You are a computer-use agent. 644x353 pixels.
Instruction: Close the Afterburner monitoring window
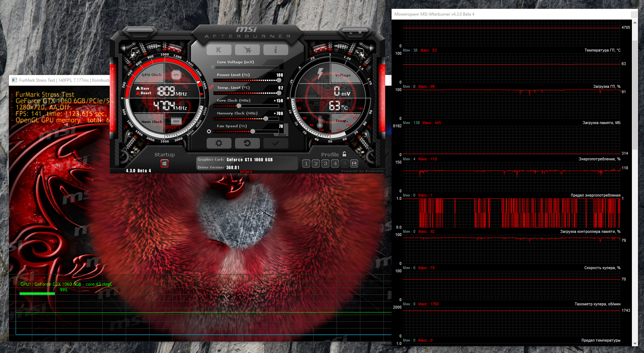click(634, 14)
